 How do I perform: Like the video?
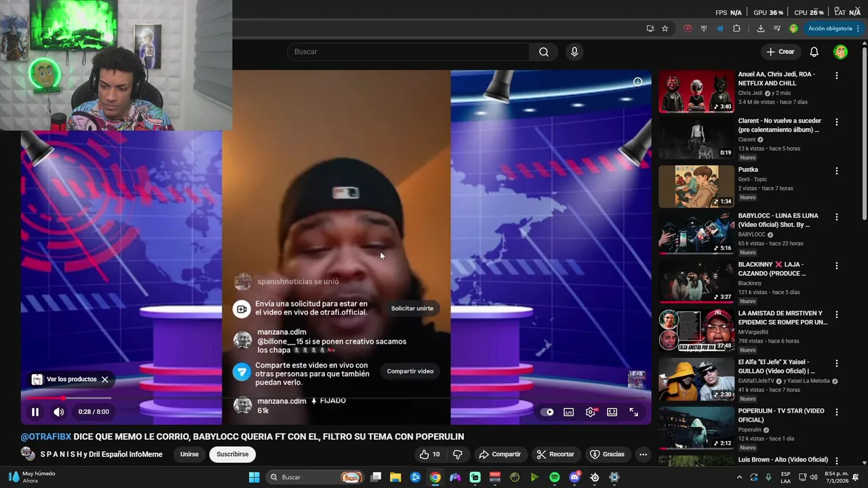(x=430, y=454)
